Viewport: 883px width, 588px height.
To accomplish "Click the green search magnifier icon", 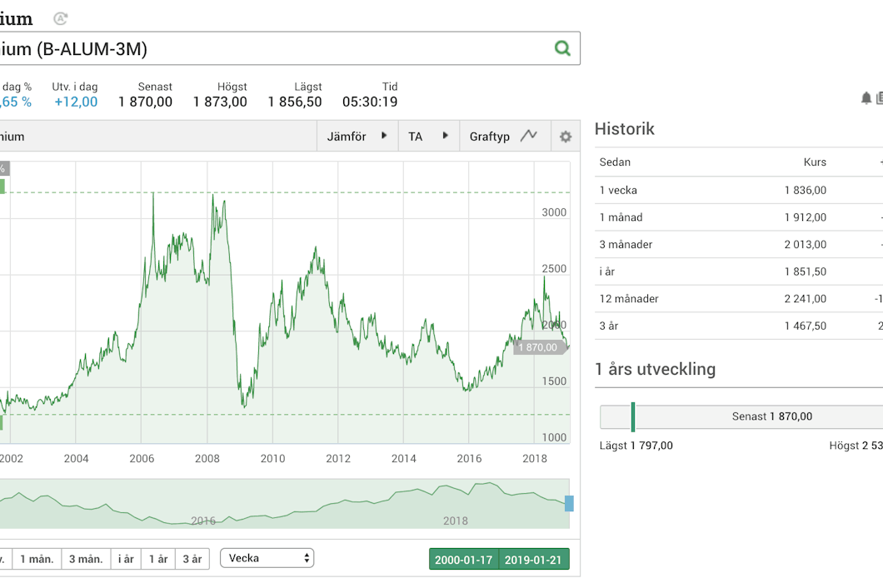I will (562, 48).
